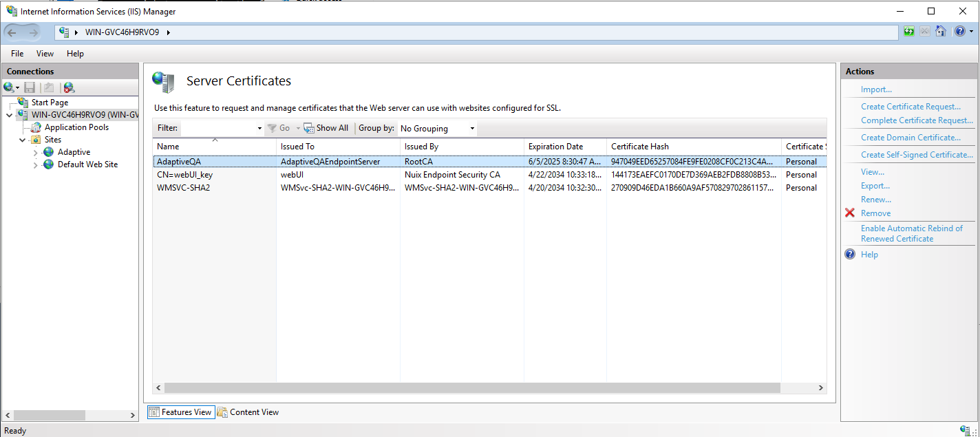Screen dimensions: 980x437
Task: Sort by the Certificate Hash column header
Action: click(x=694, y=147)
